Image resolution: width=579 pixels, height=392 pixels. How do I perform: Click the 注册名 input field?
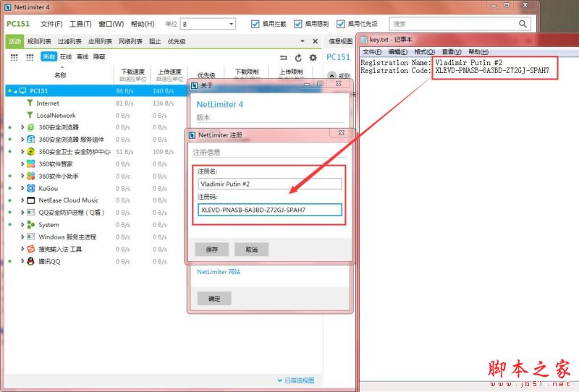pyautogui.click(x=270, y=184)
